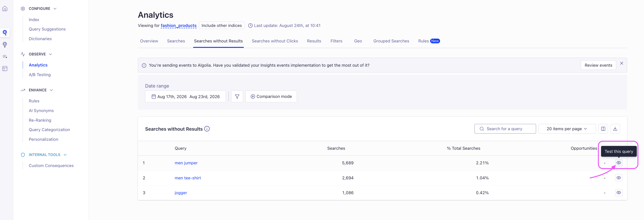Open the date range picker
644x220 pixels.
pos(186,96)
